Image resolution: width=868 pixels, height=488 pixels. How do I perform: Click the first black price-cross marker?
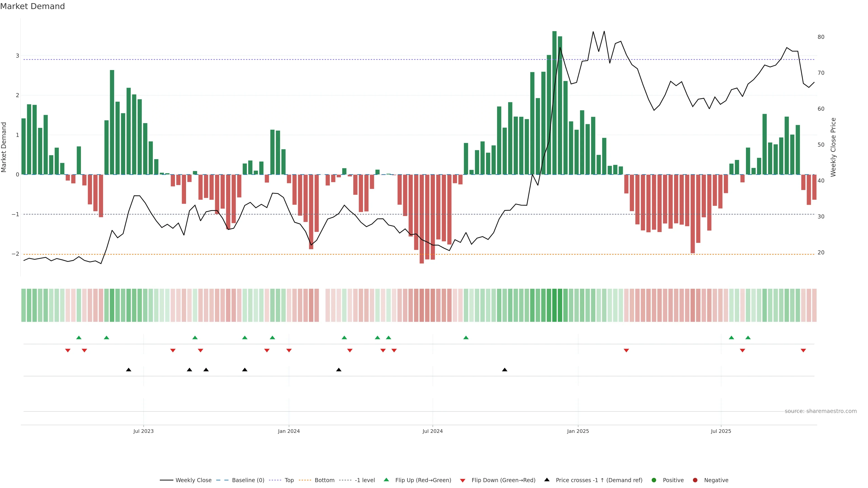pyautogui.click(x=128, y=370)
